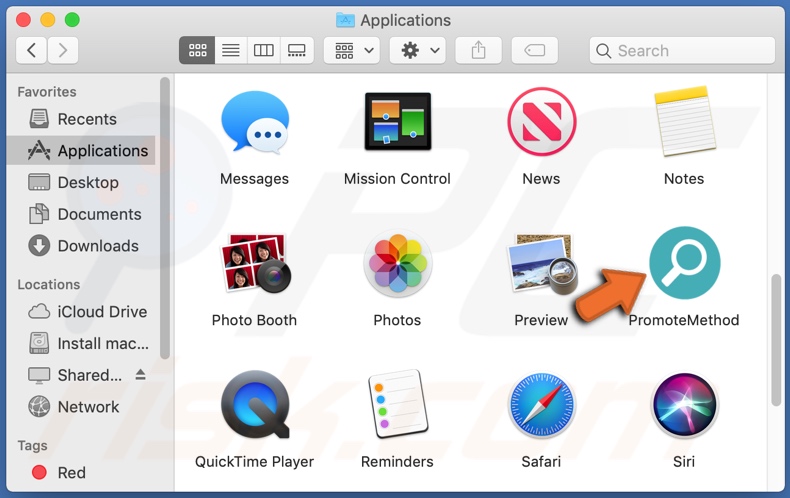This screenshot has height=498, width=790.
Task: Maximize the Finder window
Action: (x=72, y=20)
